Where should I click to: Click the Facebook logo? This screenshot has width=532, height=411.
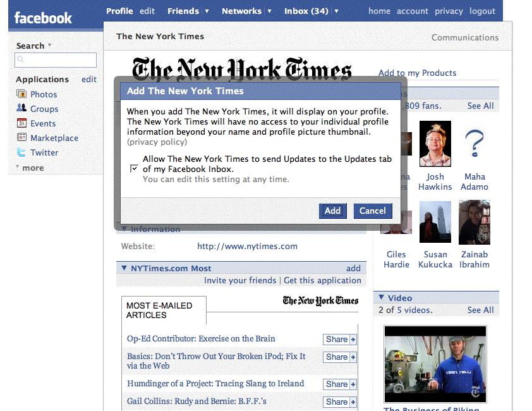click(x=43, y=18)
